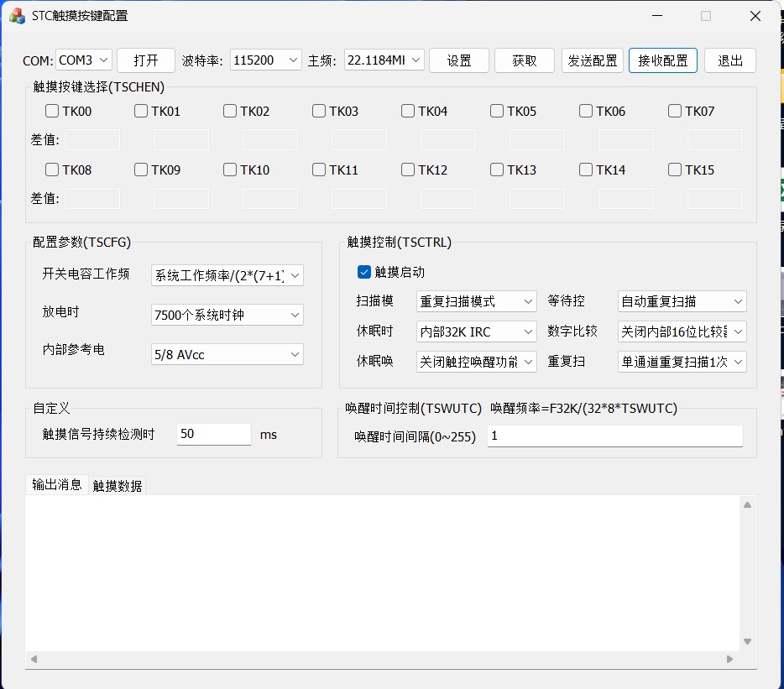Enable the TK09 checkbox
784x689 pixels.
(141, 170)
